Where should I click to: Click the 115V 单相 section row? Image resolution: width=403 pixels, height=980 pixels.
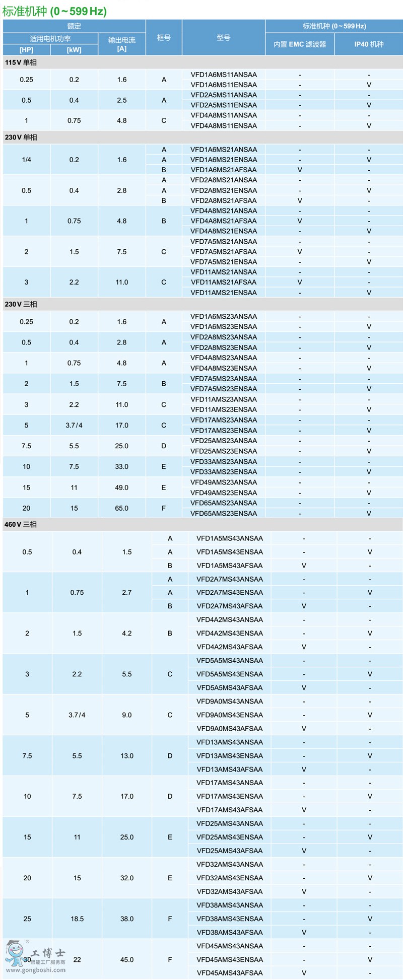pyautogui.click(x=21, y=62)
